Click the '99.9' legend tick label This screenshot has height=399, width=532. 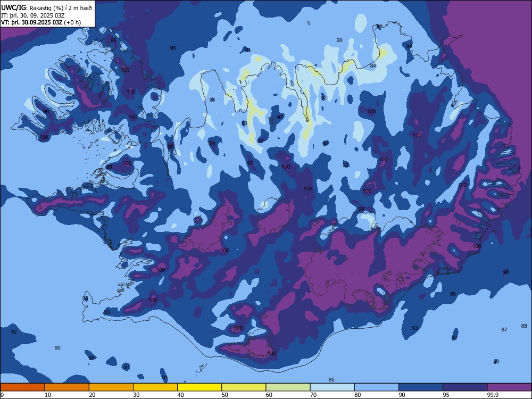coord(492,395)
